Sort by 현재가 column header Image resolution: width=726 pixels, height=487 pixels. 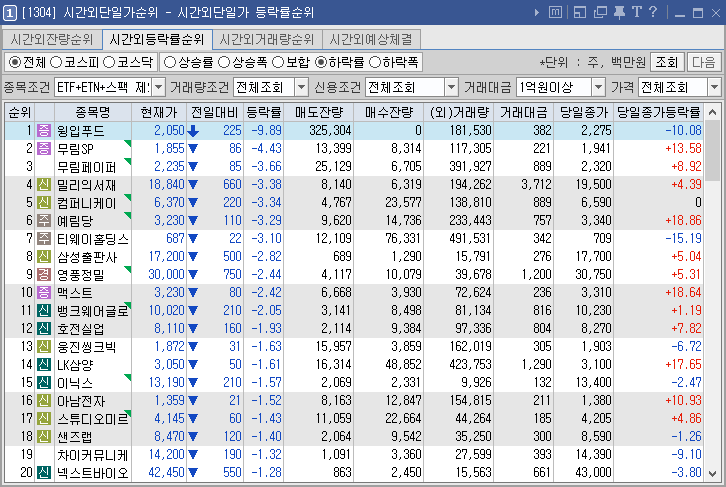click(159, 112)
